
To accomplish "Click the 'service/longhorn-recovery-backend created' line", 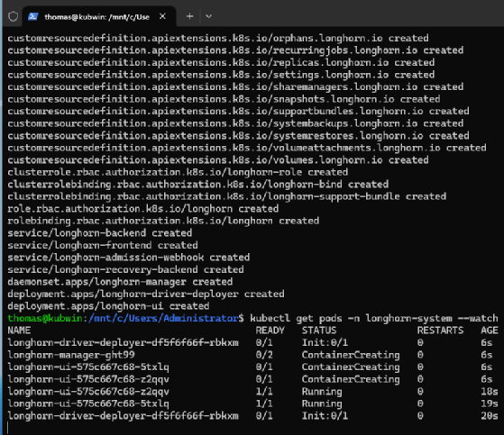I will point(125,270).
